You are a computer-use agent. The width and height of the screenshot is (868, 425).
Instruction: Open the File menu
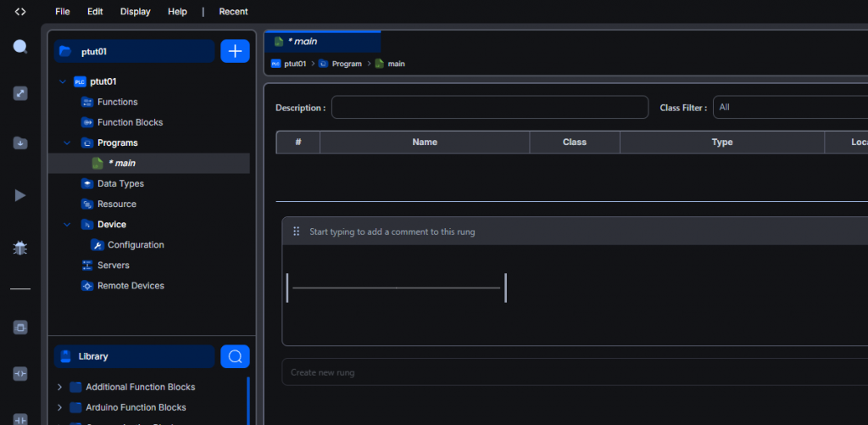pyautogui.click(x=63, y=12)
